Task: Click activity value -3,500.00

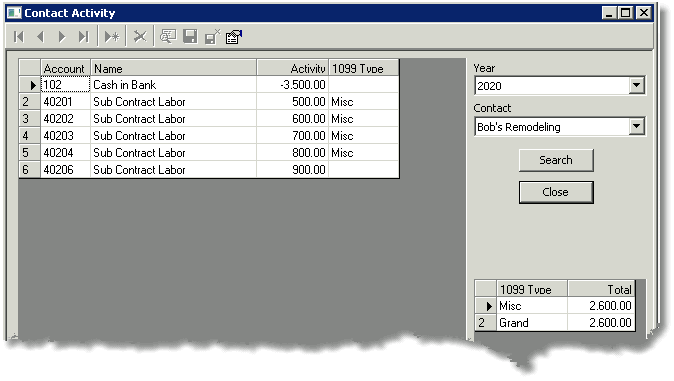Action: point(293,85)
